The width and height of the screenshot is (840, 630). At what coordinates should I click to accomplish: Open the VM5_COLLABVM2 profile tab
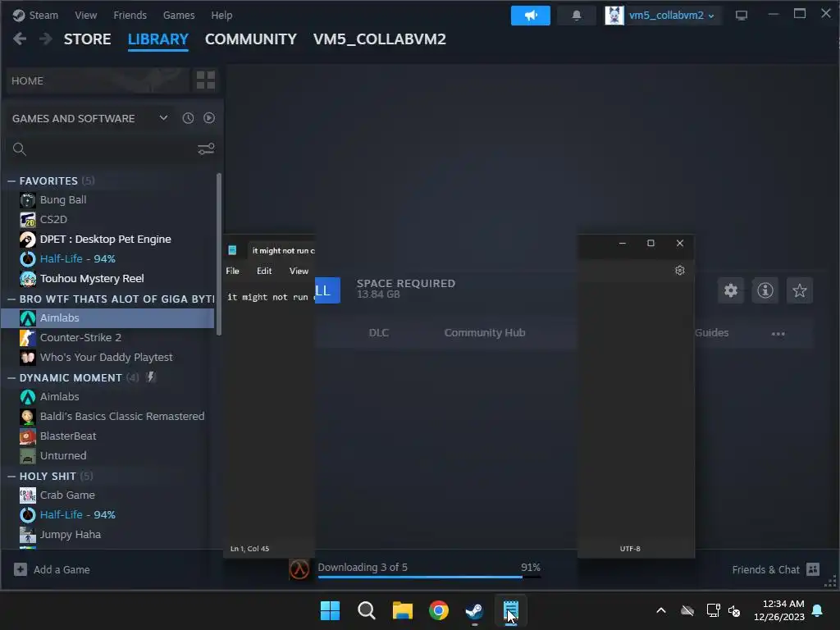pos(379,39)
